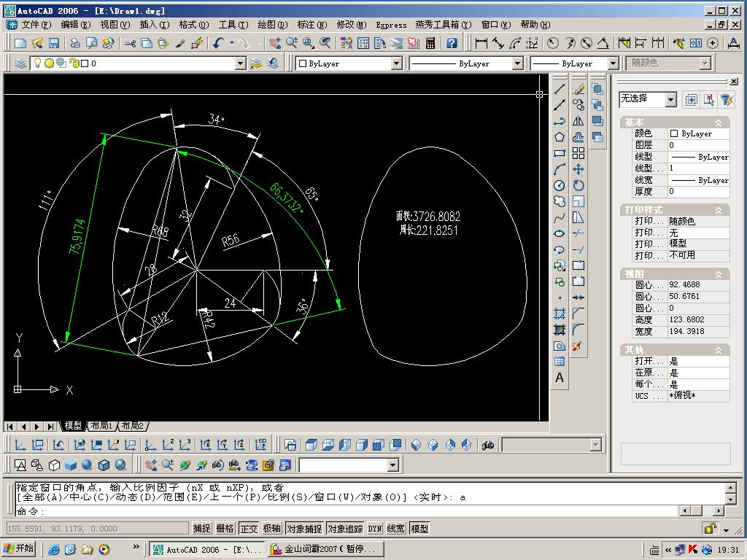Click the Help question mark icon
Image resolution: width=747 pixels, height=560 pixels.
[452, 43]
